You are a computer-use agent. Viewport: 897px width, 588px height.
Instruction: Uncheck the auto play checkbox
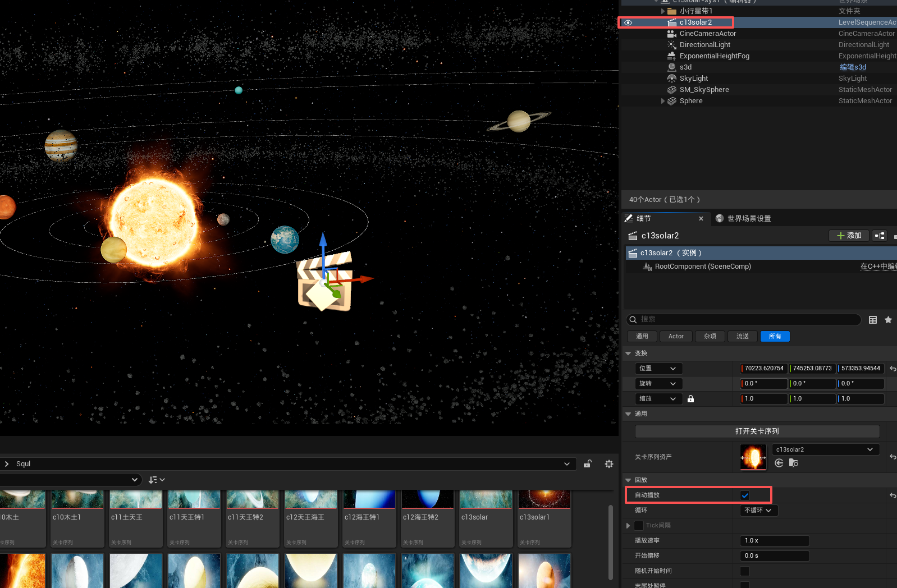[x=745, y=495]
